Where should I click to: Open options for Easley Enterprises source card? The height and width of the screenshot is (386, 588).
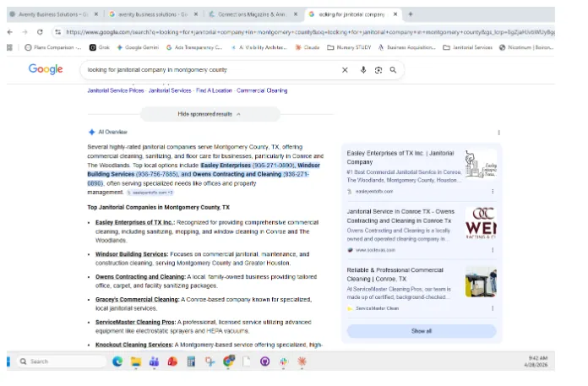tap(493, 192)
